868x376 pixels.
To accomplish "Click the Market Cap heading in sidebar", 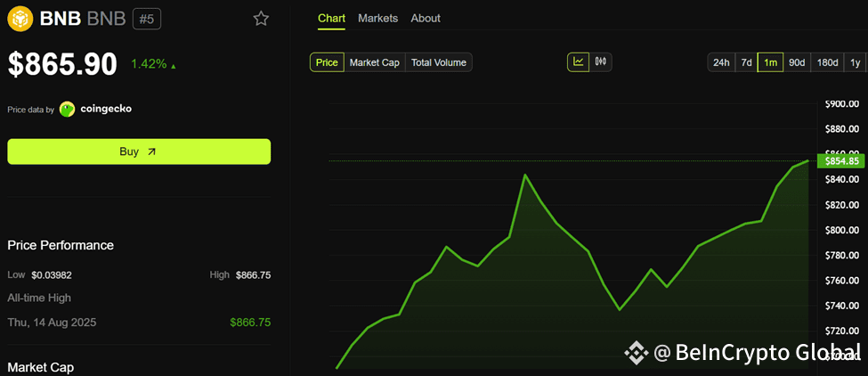I will tap(40, 367).
